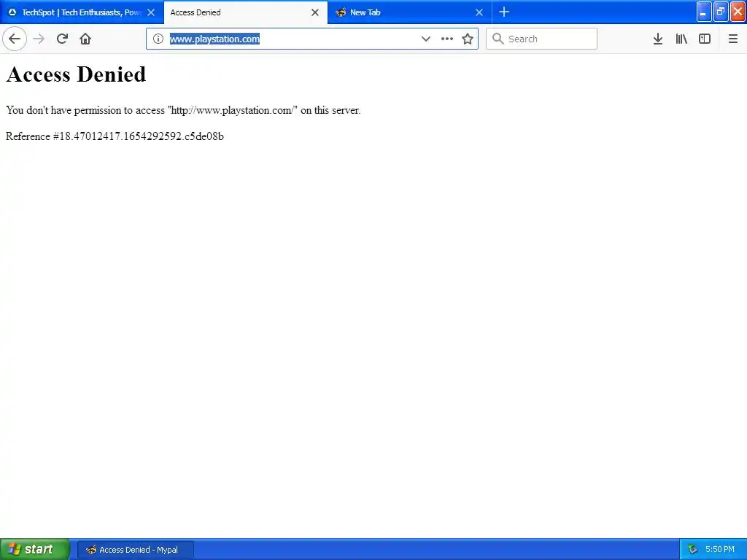Image resolution: width=747 pixels, height=560 pixels.
Task: Click the system tray network icon
Action: pos(693,549)
